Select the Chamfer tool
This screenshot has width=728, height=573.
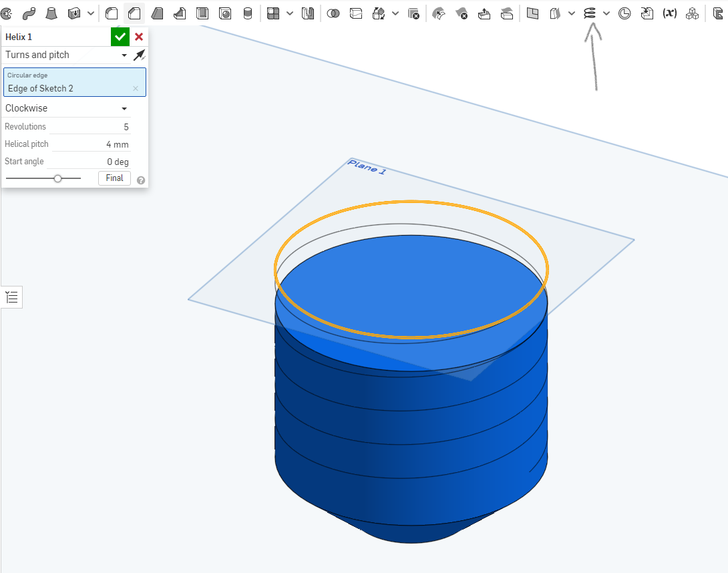tap(134, 13)
